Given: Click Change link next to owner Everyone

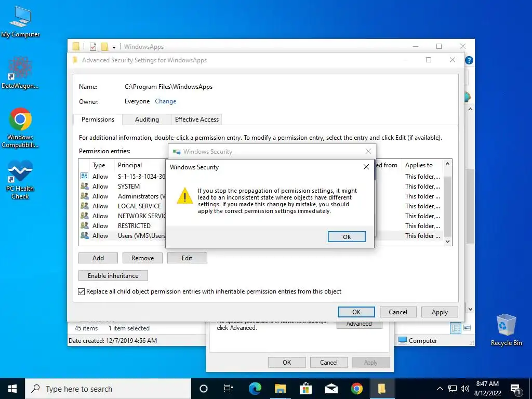Looking at the screenshot, I should coord(166,101).
